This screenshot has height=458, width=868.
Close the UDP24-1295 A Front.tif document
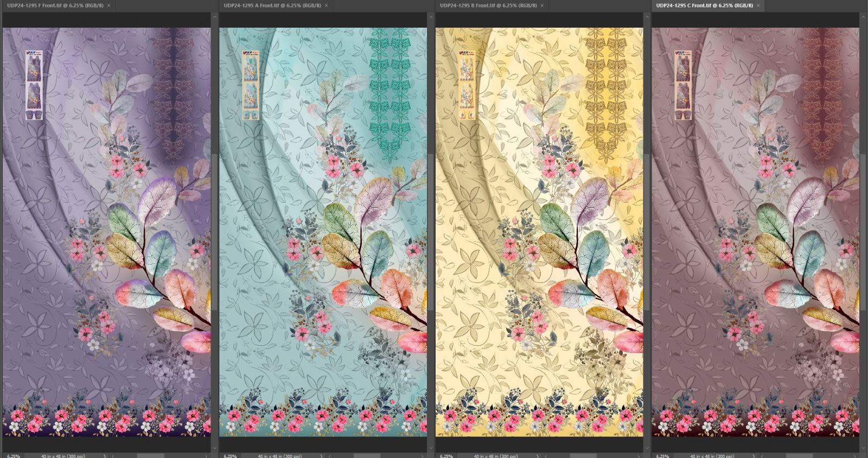click(x=327, y=5)
